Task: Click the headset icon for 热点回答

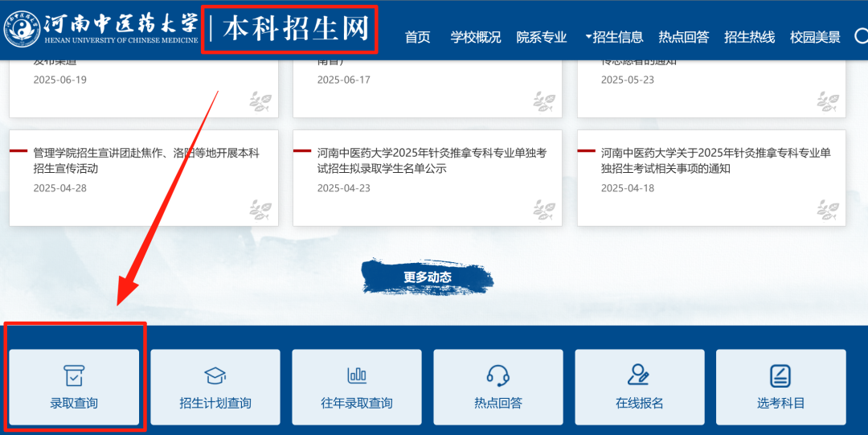Action: (497, 375)
